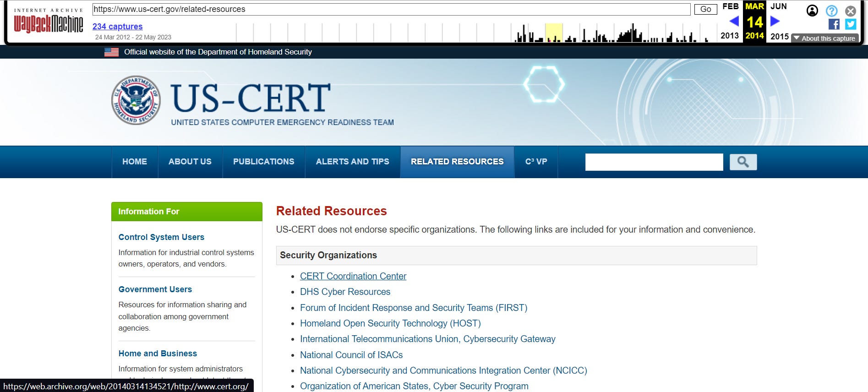Click the US flag icon in banner
This screenshot has height=392, width=868.
coord(111,52)
